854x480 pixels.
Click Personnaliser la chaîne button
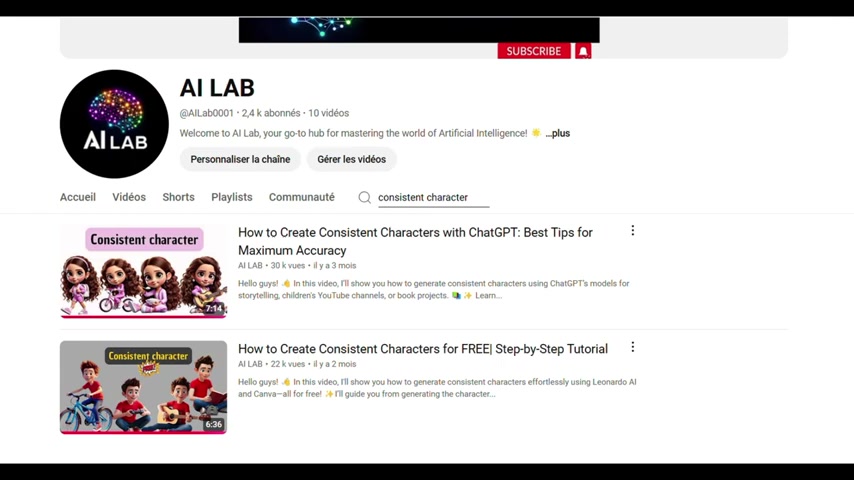(x=240, y=160)
